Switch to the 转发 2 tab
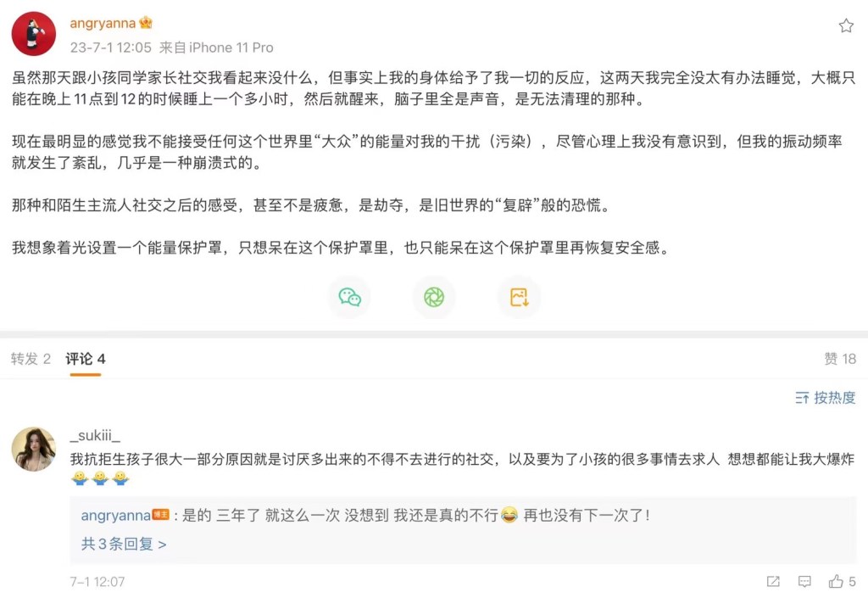 [x=31, y=359]
